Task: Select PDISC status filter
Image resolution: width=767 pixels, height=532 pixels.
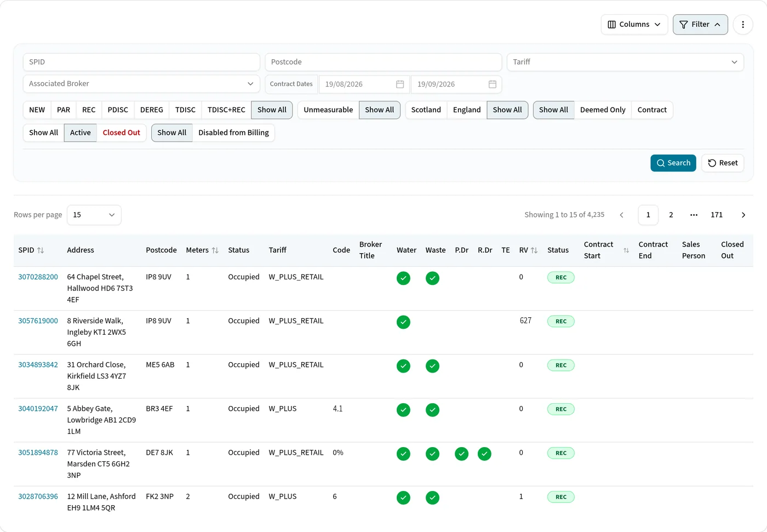Action: click(118, 110)
